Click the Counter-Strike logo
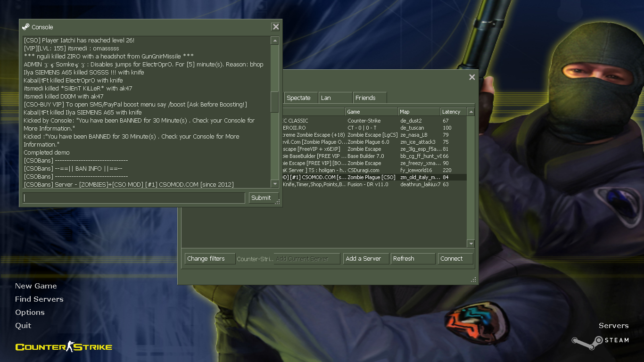The height and width of the screenshot is (362, 644). tap(64, 347)
